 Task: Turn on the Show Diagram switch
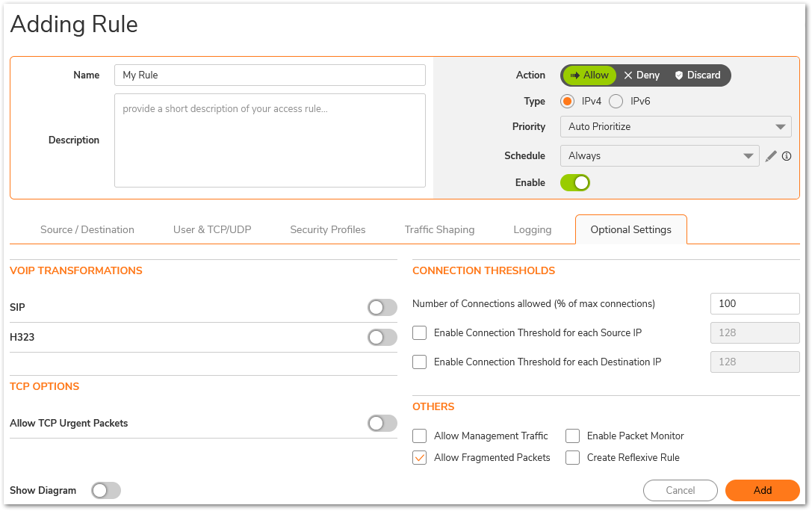[105, 491]
